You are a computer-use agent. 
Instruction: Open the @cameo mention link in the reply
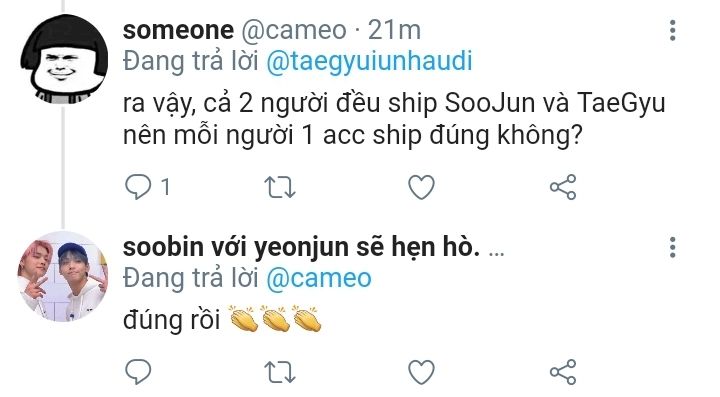(x=319, y=279)
